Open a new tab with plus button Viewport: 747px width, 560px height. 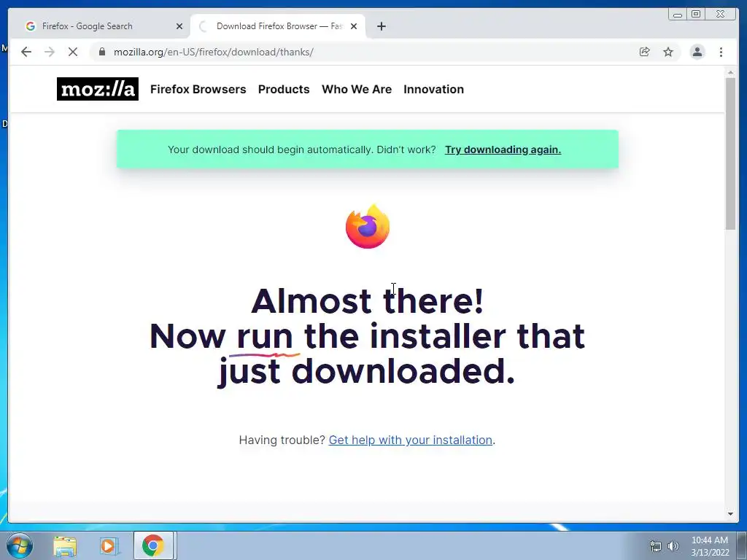[381, 26]
